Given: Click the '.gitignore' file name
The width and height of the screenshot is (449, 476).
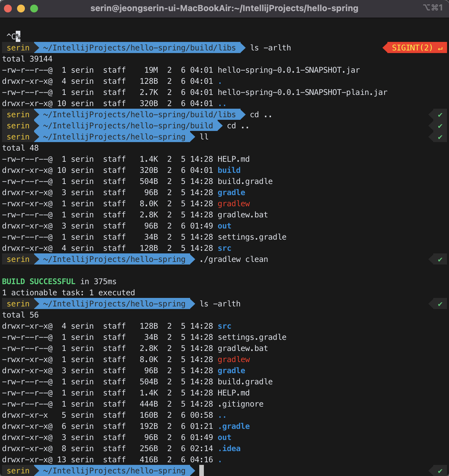Looking at the screenshot, I should (x=241, y=404).
